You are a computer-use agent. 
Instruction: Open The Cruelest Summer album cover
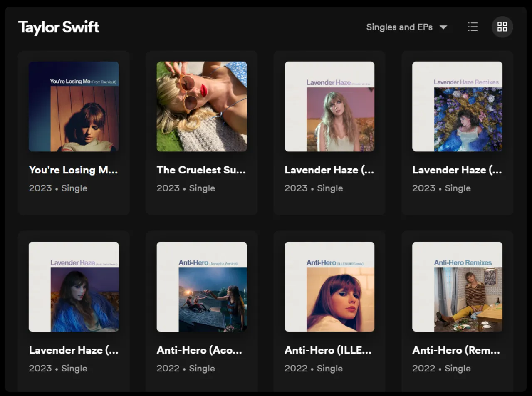201,106
